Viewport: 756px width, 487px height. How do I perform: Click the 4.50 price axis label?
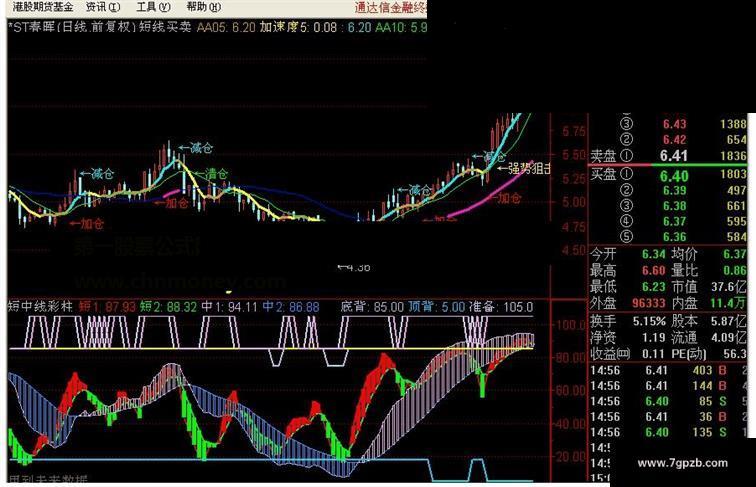[x=574, y=250]
